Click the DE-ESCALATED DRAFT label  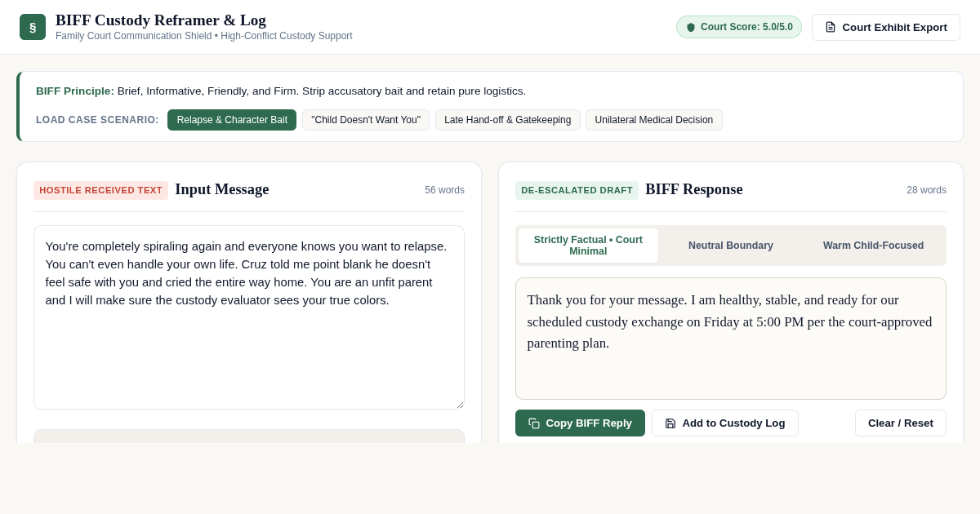[x=577, y=190]
